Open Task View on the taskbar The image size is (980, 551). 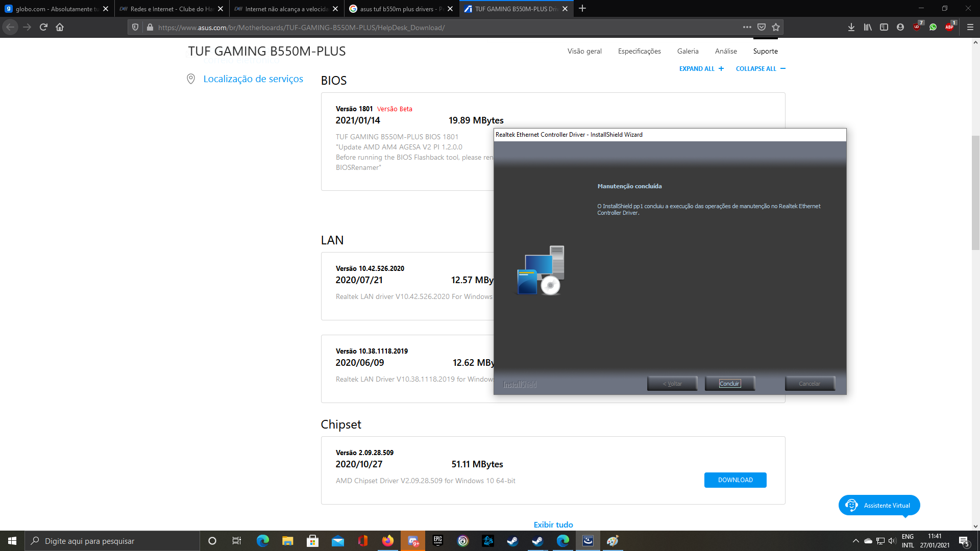(237, 541)
